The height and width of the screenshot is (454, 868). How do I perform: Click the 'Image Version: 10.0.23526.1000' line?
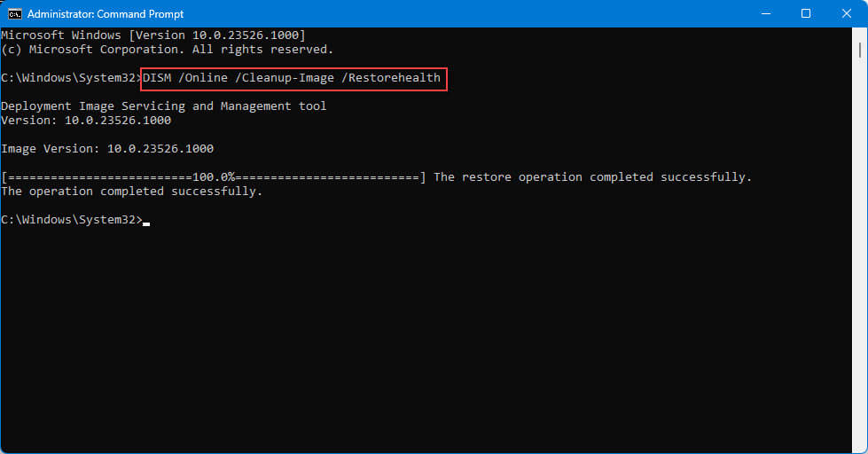pyautogui.click(x=107, y=149)
